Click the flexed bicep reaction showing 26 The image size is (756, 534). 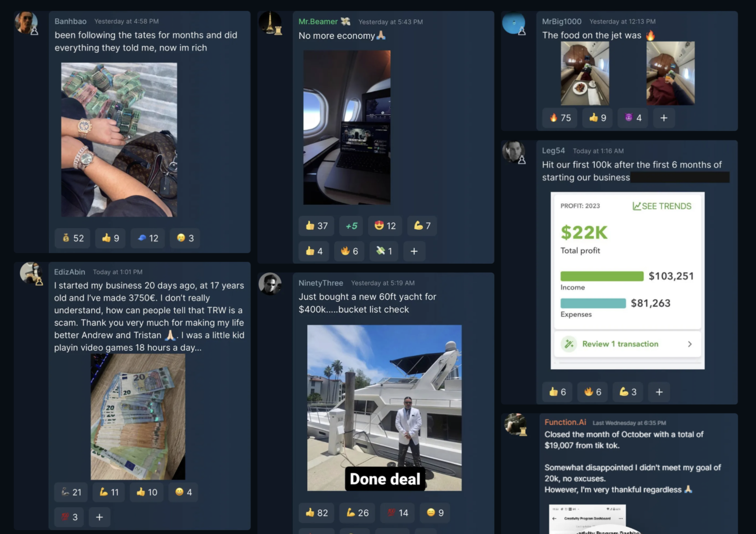pyautogui.click(x=357, y=513)
